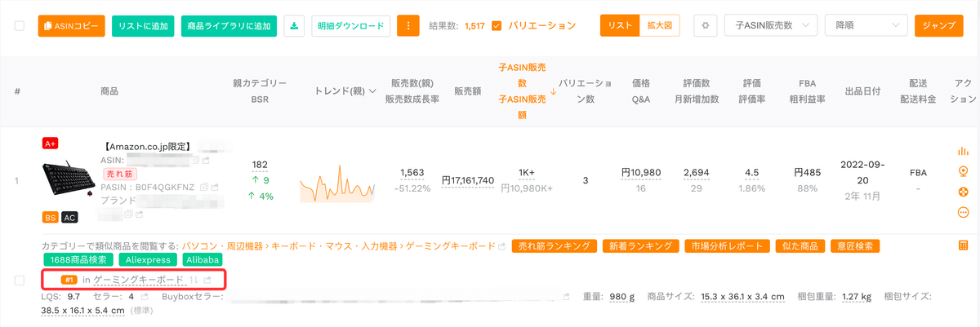Image resolution: width=980 pixels, height=327 pixels.
Task: Click 商品ライブラリに追加 button
Action: point(229,26)
